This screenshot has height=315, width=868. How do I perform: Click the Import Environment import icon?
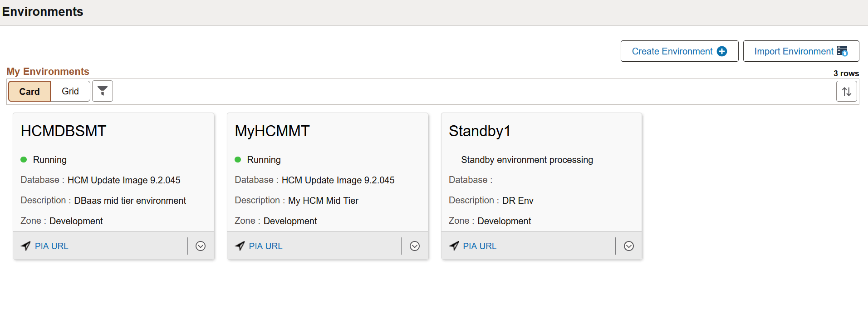pyautogui.click(x=844, y=51)
